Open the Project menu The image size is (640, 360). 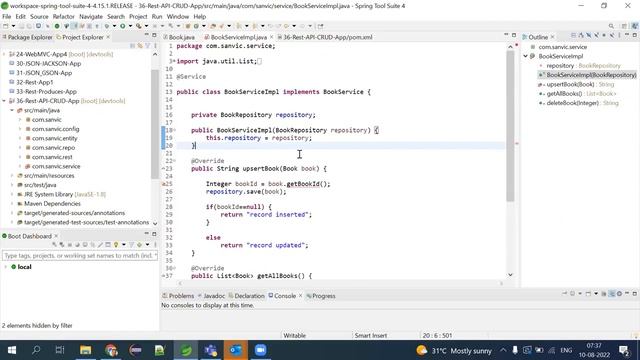[138, 17]
